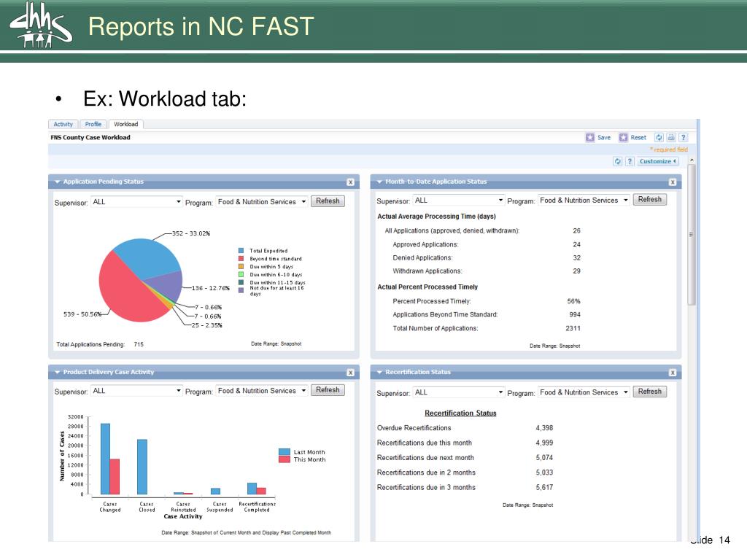Viewport: 747px width, 560px height.
Task: Open help icon in header toolbar
Action: 683,137
